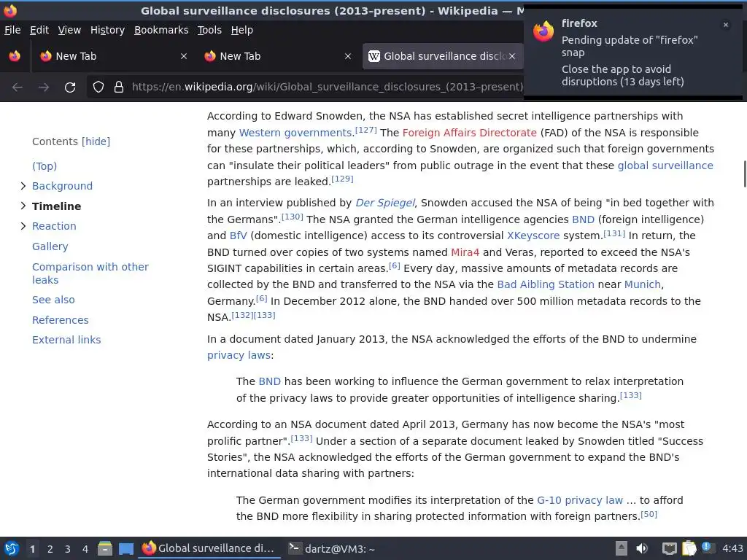This screenshot has width=747, height=560.
Task: Switch to the first New Tab
Action: pos(113,56)
